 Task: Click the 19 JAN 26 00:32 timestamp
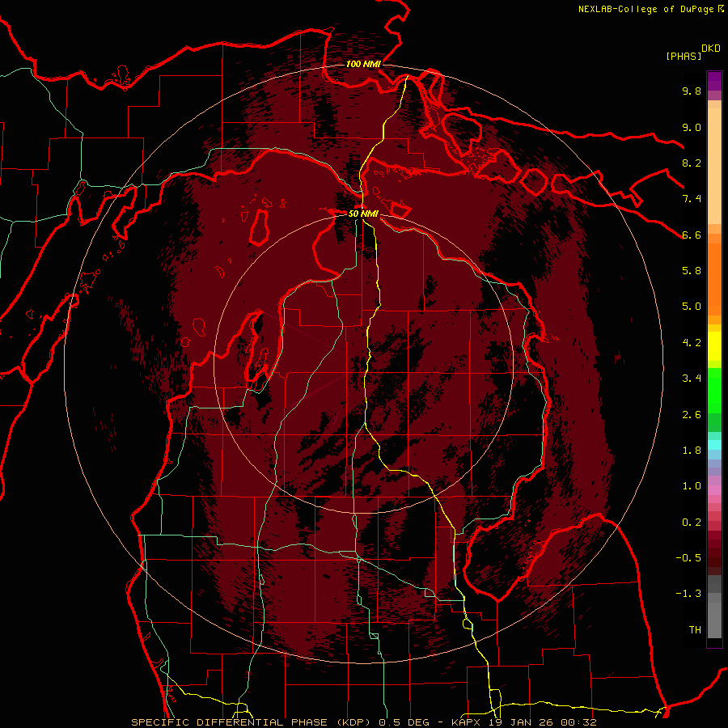[x=543, y=722]
